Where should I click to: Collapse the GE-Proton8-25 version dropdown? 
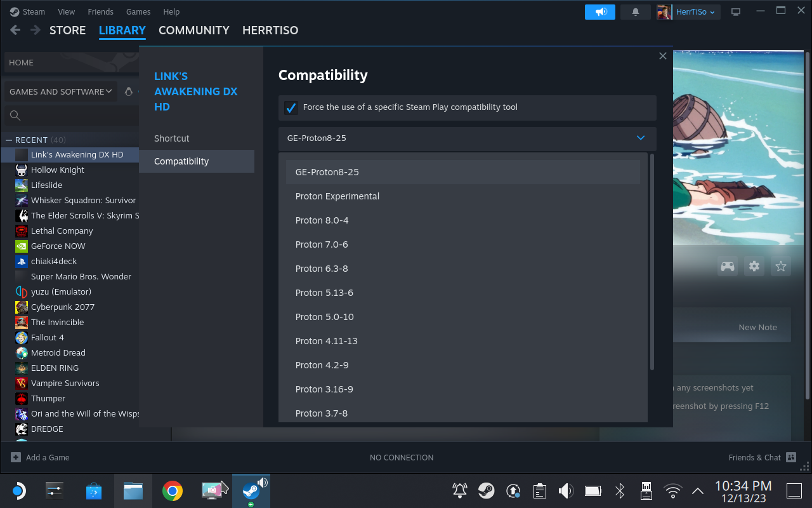point(467,138)
